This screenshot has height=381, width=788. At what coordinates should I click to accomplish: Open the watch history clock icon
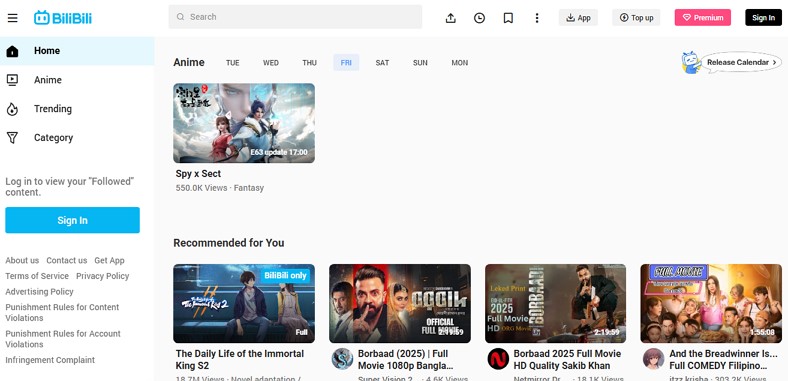coord(479,18)
